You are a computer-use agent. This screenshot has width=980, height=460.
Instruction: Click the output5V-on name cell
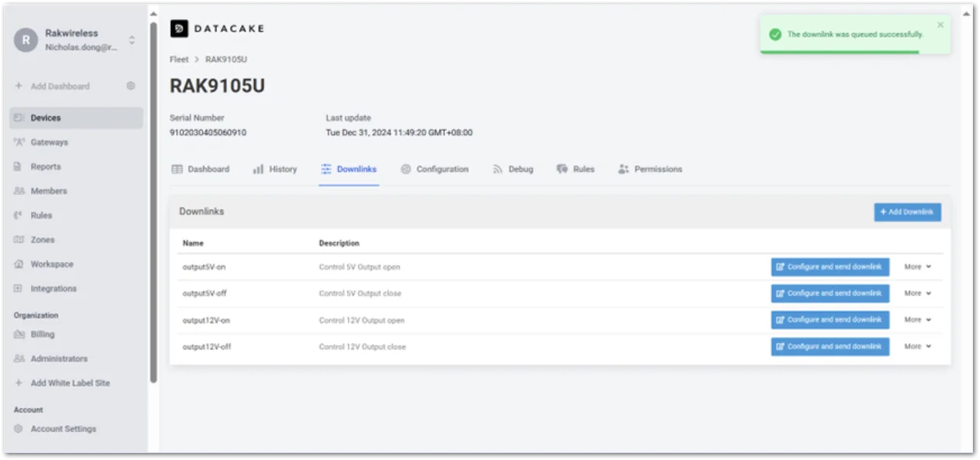pos(204,267)
